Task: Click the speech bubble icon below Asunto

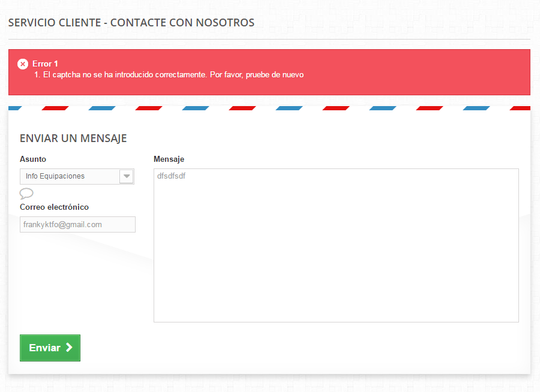Action: [x=26, y=194]
